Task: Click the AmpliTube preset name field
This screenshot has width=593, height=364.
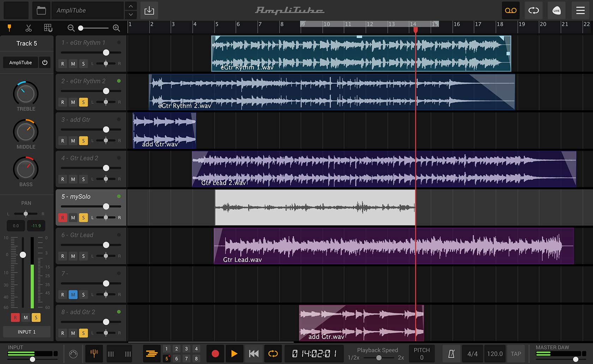Action: click(x=88, y=10)
